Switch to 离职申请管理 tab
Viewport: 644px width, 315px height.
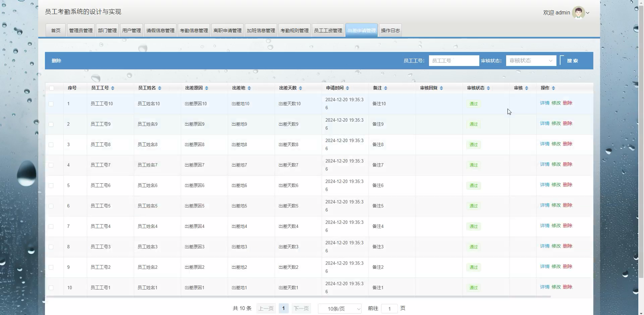click(227, 30)
